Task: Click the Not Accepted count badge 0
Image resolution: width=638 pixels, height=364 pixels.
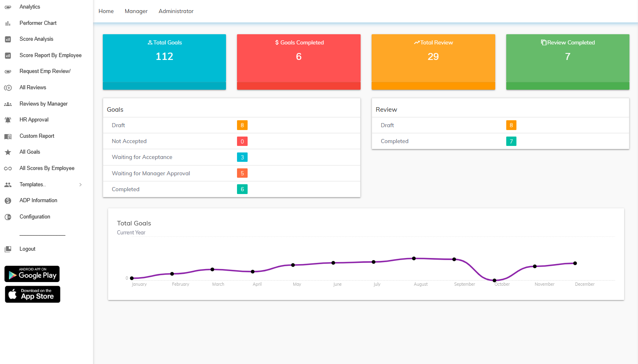Action: tap(242, 141)
